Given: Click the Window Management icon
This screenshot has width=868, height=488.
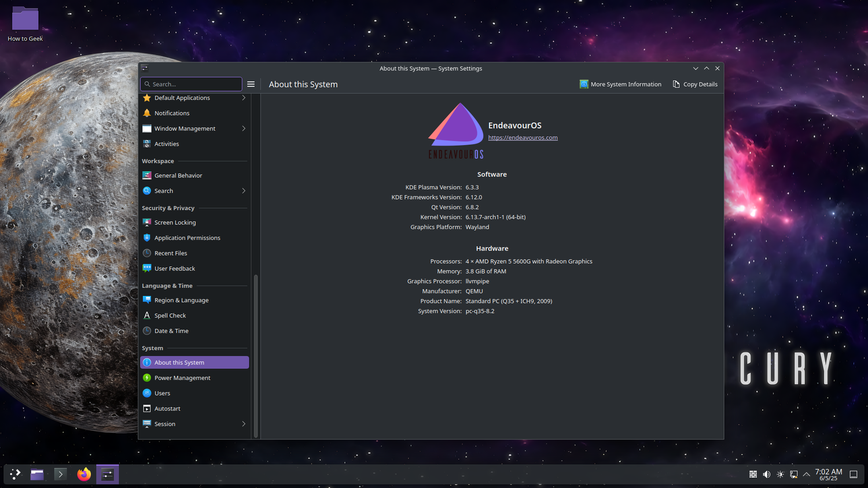Looking at the screenshot, I should click(x=147, y=128).
